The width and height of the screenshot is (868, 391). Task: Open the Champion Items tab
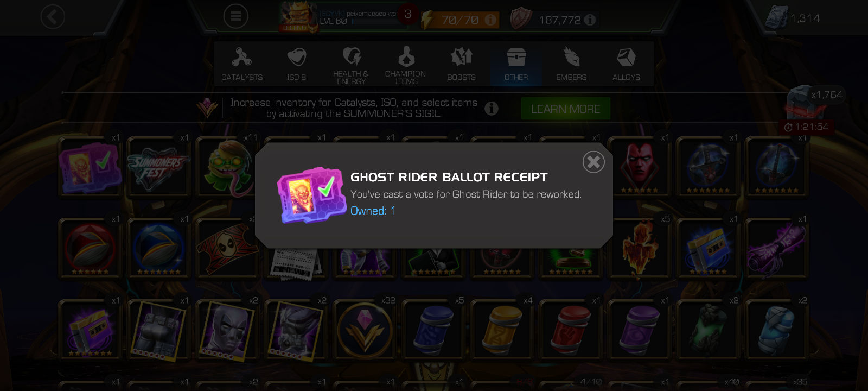click(x=406, y=64)
